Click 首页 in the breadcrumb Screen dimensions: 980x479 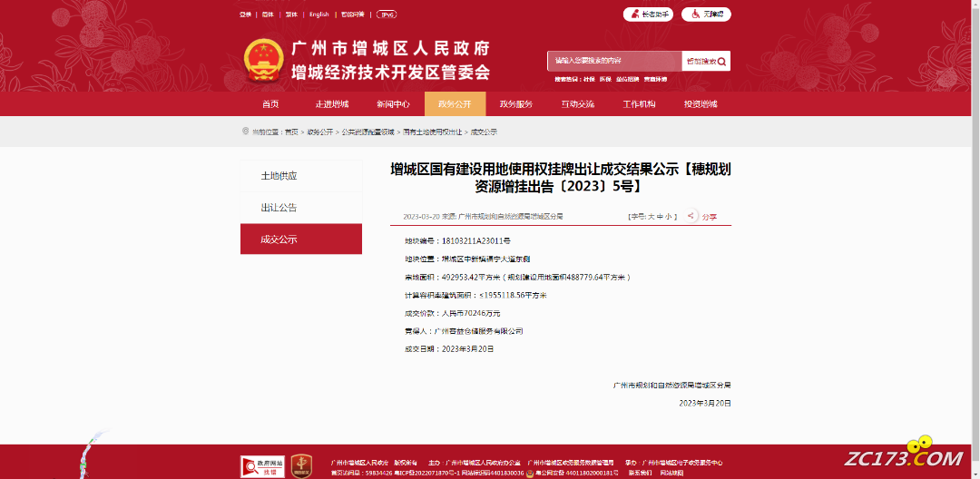(292, 132)
